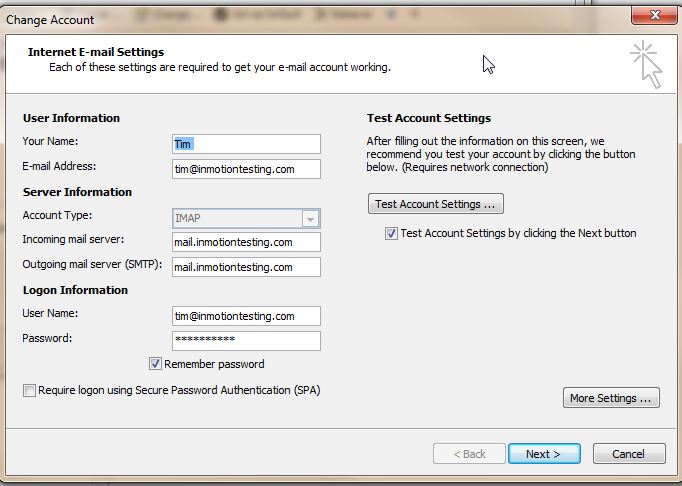
Task: Open the Account Type IMAP dropdown
Action: [310, 219]
